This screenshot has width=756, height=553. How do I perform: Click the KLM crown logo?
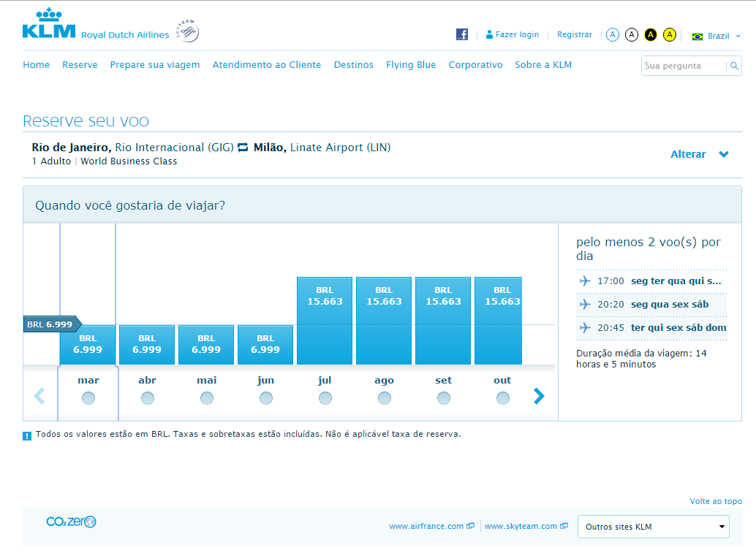(49, 23)
